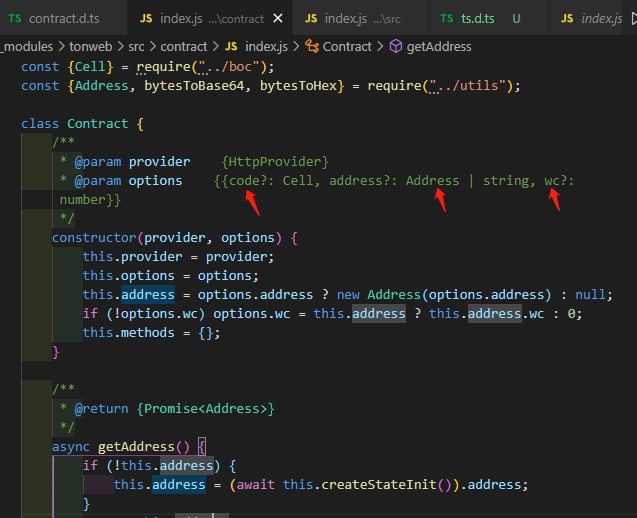
Task: Select Contract class in the breadcrumb
Action: [x=347, y=47]
